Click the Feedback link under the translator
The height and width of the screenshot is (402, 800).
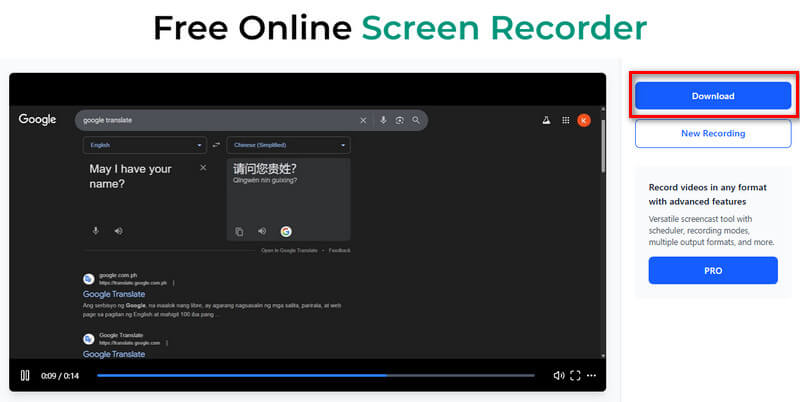(339, 250)
